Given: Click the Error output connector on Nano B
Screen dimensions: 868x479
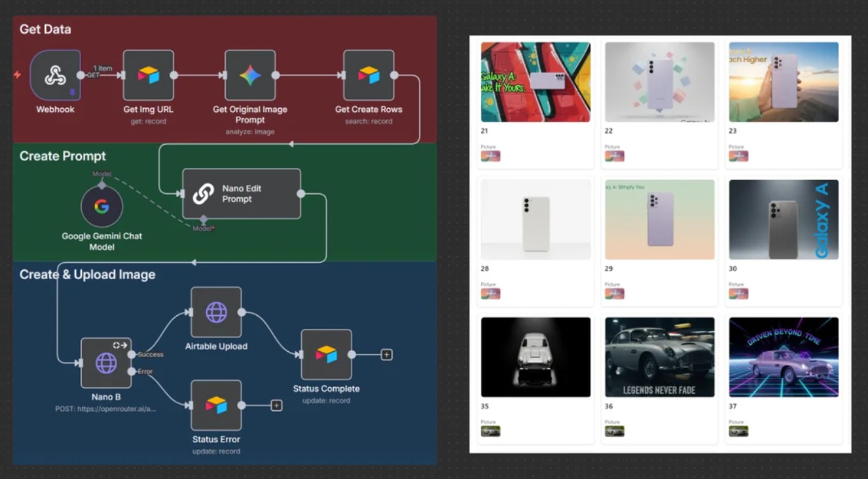Looking at the screenshot, I should pos(132,372).
